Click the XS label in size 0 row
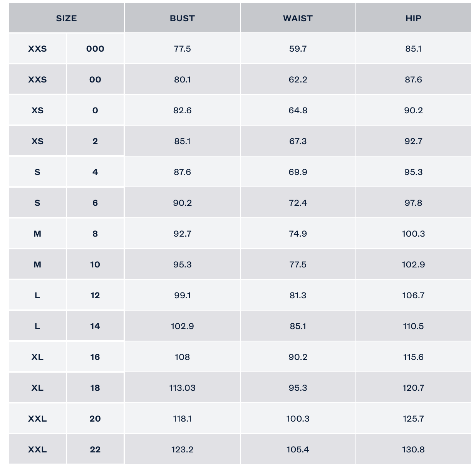 click(x=37, y=111)
